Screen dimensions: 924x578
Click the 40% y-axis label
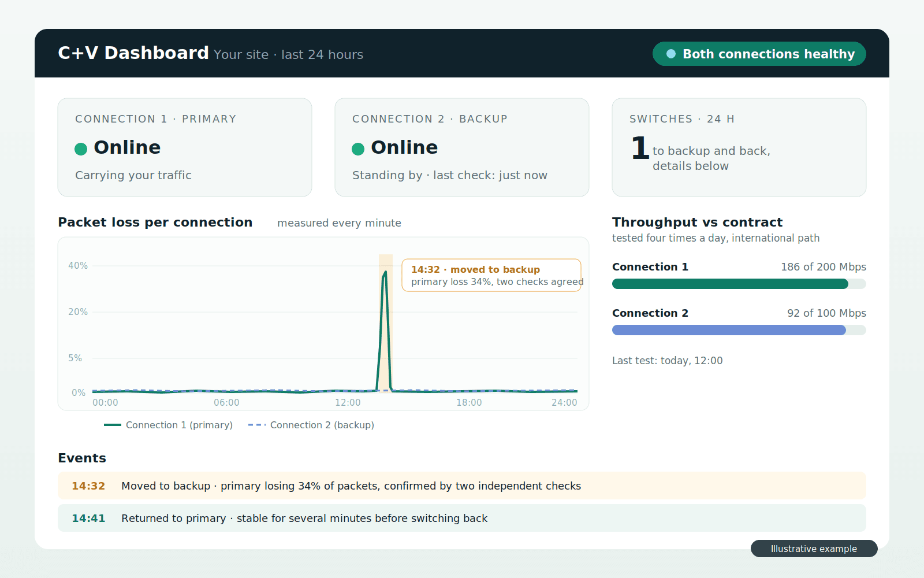click(78, 266)
